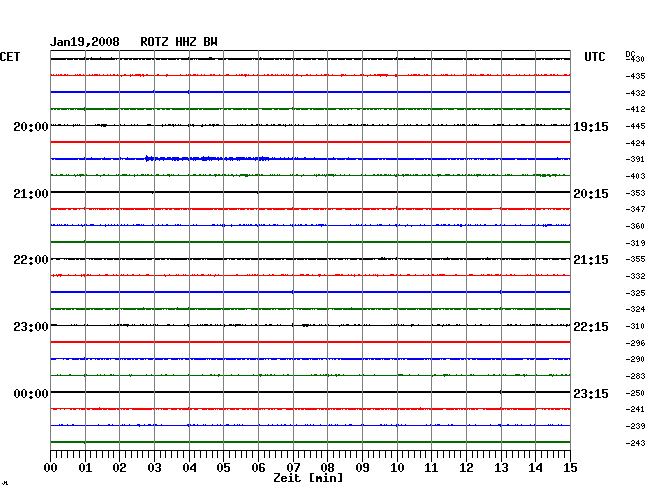The width and height of the screenshot is (650, 494).
Task: Click the DC offset value -391
Action: point(635,160)
